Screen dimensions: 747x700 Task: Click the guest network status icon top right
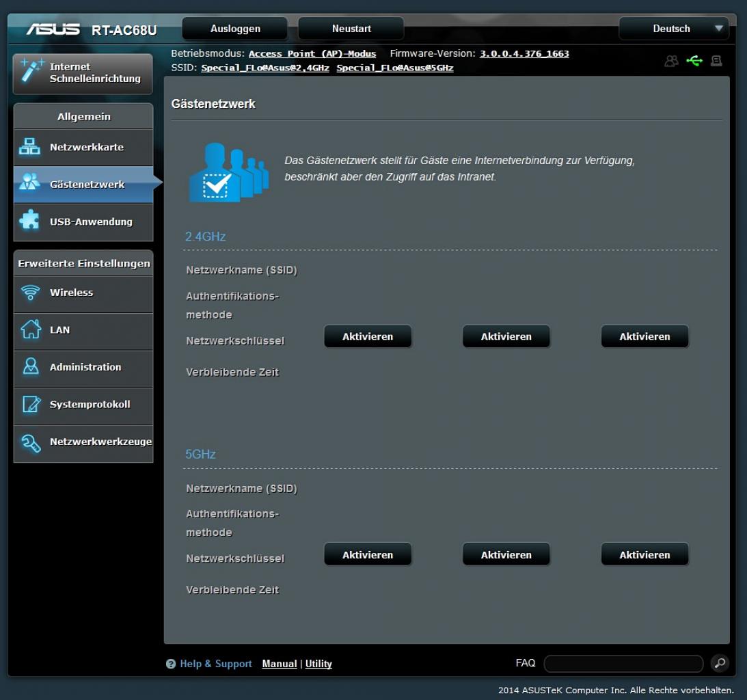coord(671,61)
